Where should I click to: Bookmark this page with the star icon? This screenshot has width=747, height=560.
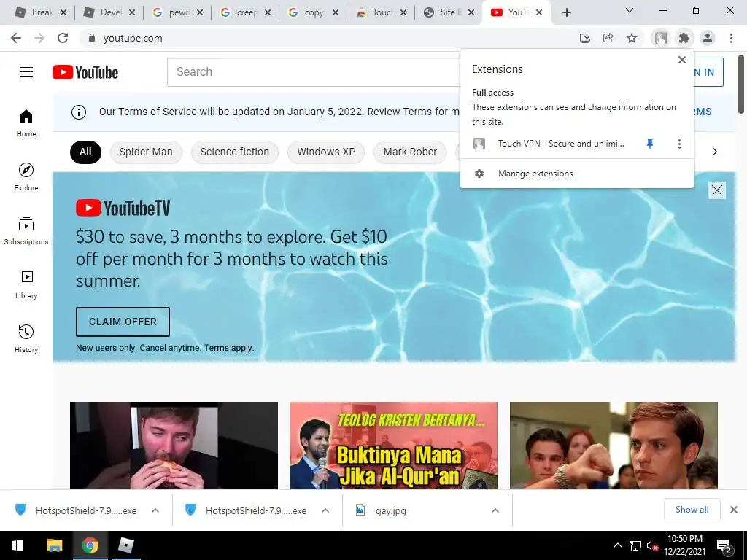click(631, 38)
